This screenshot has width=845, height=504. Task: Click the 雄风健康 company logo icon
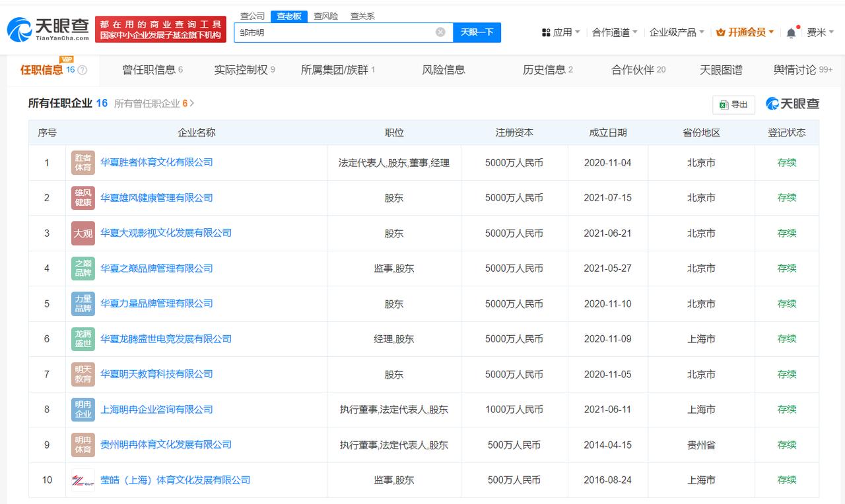point(83,198)
